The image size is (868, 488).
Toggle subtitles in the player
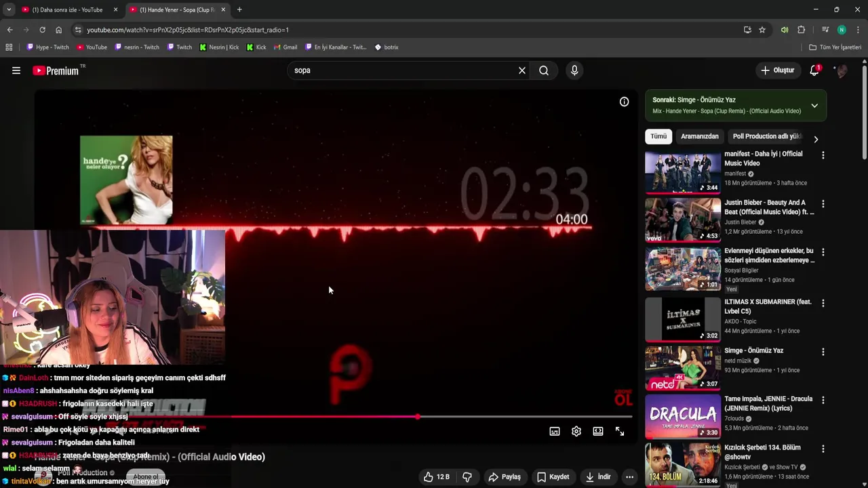pyautogui.click(x=555, y=431)
